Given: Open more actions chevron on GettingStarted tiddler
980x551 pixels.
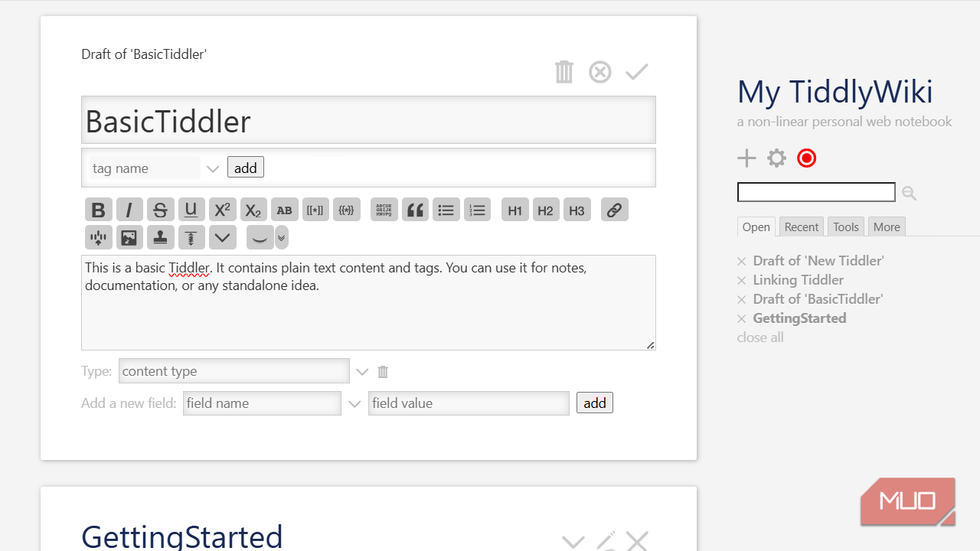Looking at the screenshot, I should 573,542.
